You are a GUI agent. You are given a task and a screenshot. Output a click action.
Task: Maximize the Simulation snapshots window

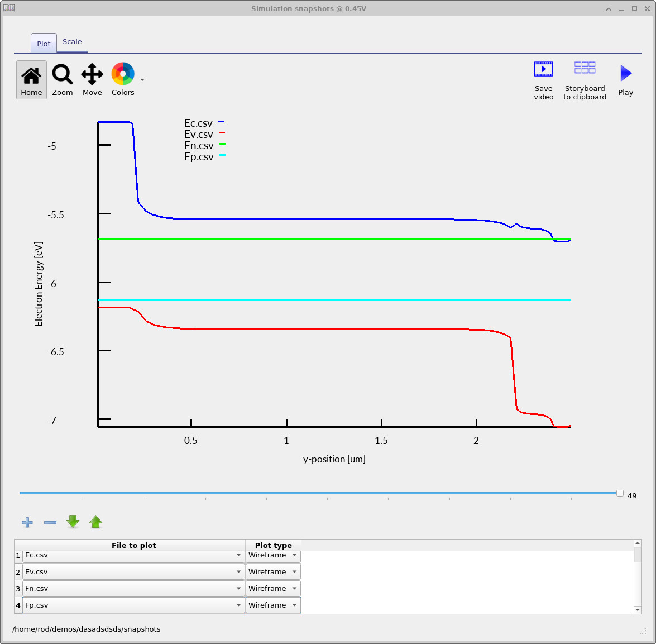point(634,9)
